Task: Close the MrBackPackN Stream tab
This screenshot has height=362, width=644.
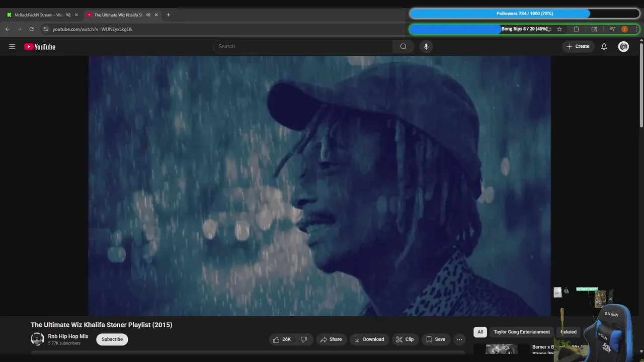Action: (x=76, y=15)
